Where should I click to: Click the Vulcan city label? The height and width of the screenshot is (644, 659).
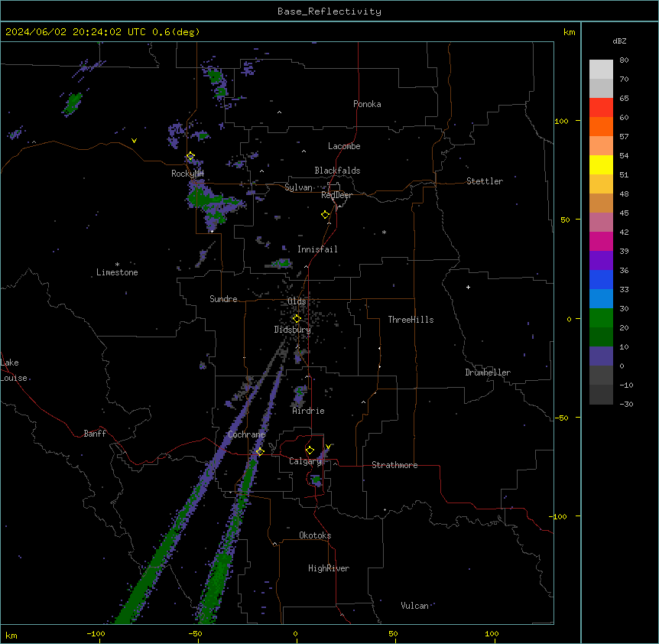click(x=415, y=606)
